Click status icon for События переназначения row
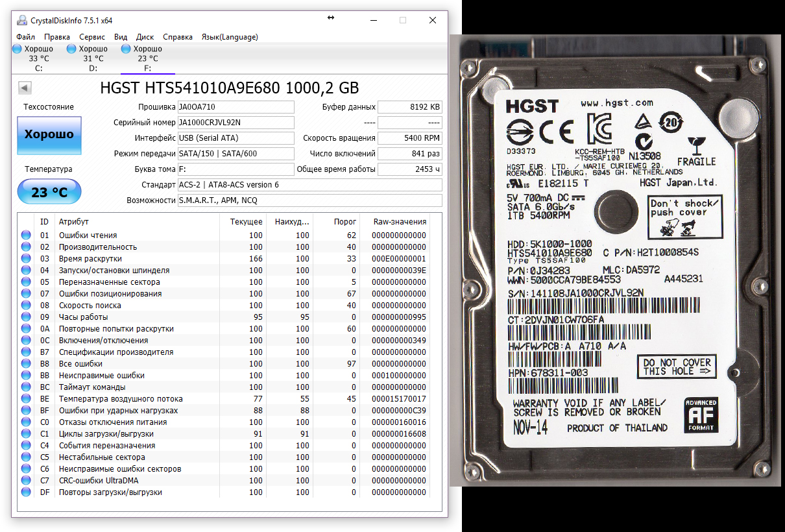The image size is (785, 532). click(26, 446)
